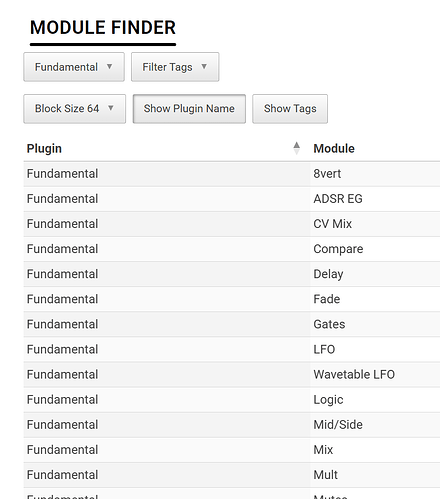This screenshot has width=440, height=499.
Task: Toggle the Show Tags button
Action: 290,109
